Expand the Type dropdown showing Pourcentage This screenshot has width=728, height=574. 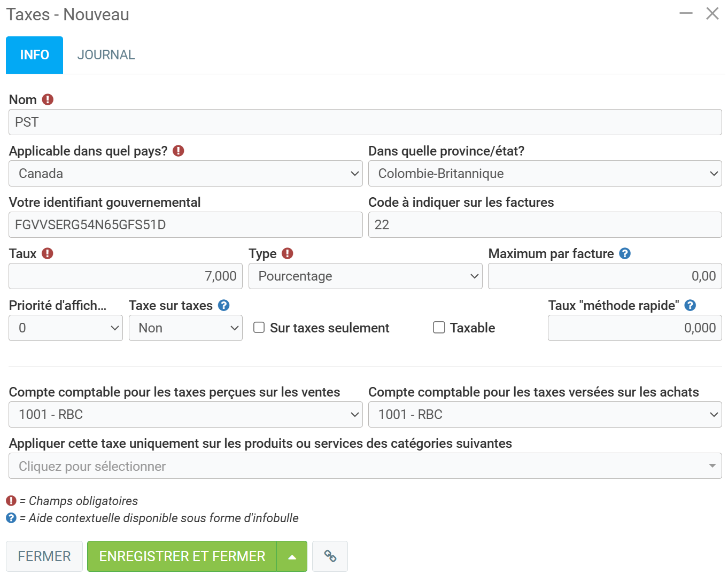click(365, 276)
